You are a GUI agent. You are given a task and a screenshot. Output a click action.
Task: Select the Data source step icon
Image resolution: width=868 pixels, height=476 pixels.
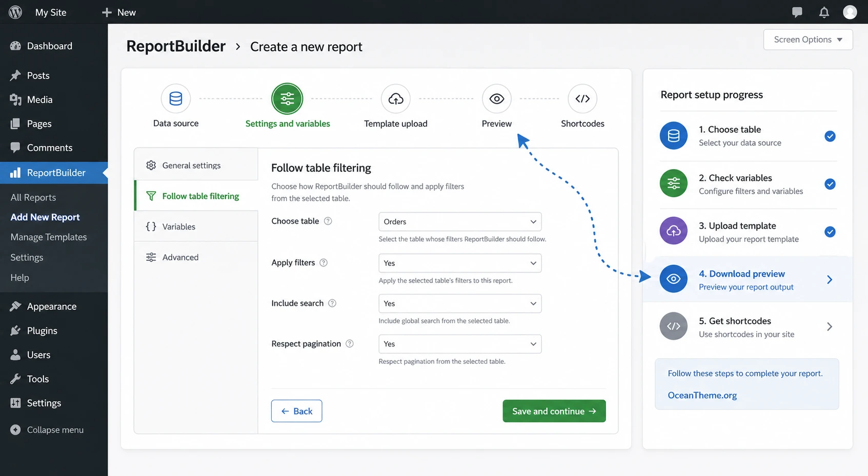click(x=176, y=98)
